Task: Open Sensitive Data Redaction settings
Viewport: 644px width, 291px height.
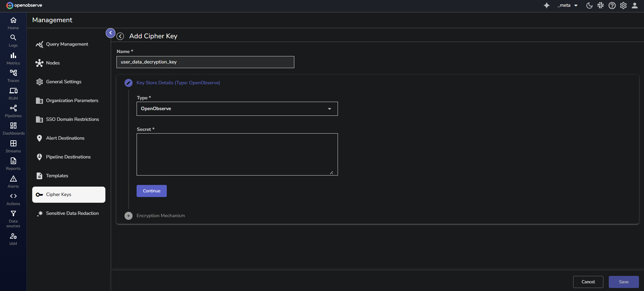Action: pyautogui.click(x=72, y=213)
